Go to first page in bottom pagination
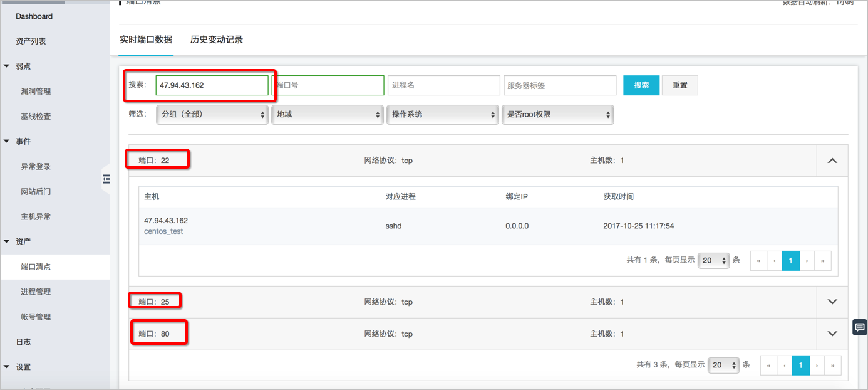Image resolution: width=868 pixels, height=390 pixels. point(768,366)
